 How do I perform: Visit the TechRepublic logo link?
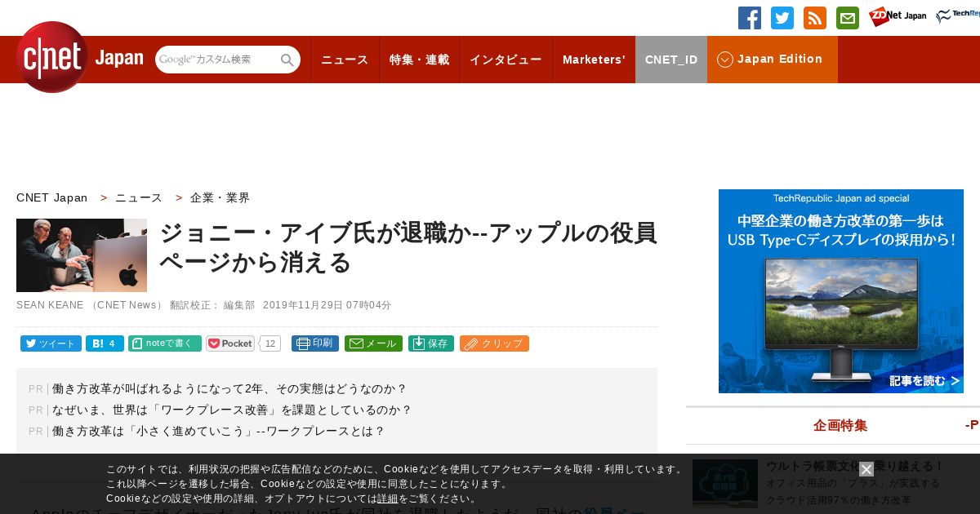(x=958, y=16)
